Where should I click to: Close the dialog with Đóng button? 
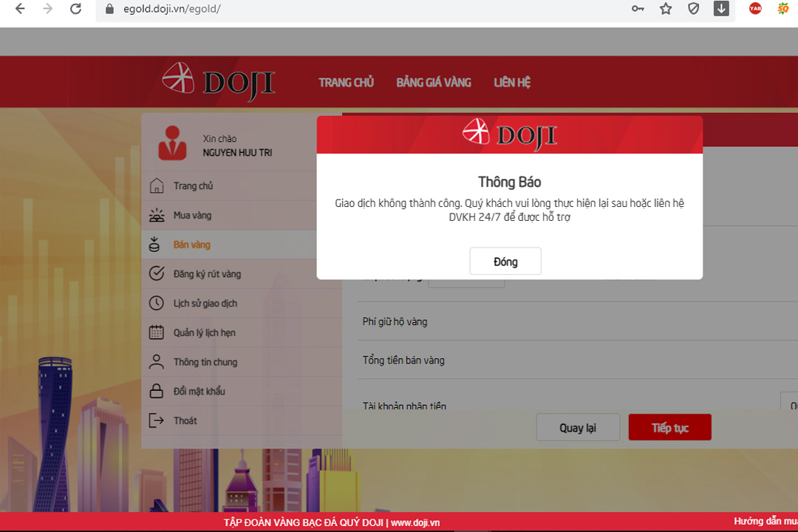[x=505, y=261]
